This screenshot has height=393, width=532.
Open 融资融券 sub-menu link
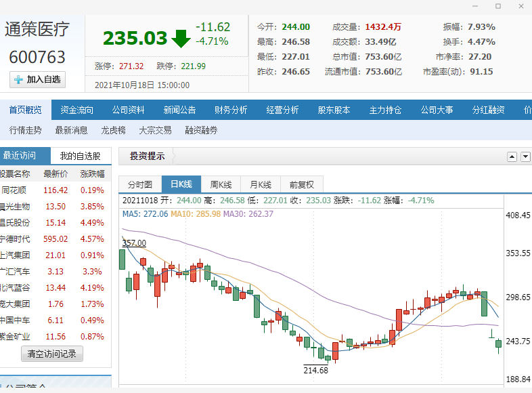(x=202, y=130)
